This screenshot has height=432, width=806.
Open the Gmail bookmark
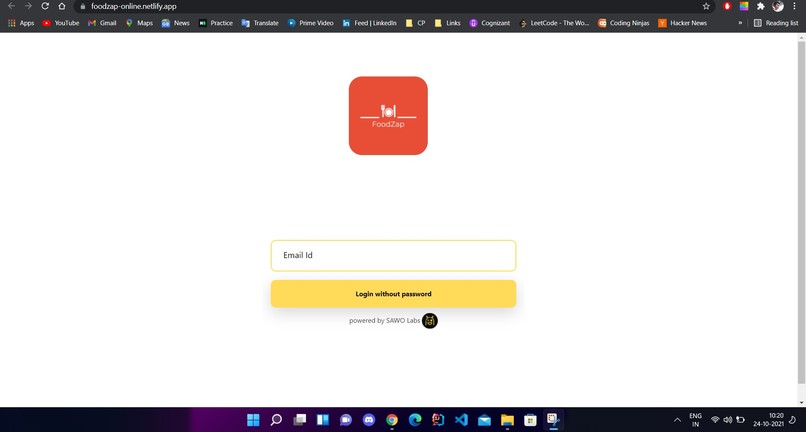tap(102, 23)
